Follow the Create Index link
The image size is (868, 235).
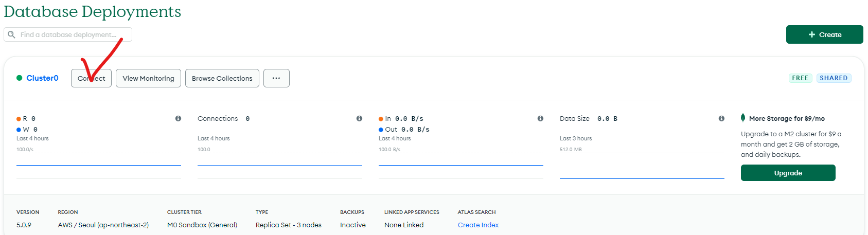tap(478, 225)
